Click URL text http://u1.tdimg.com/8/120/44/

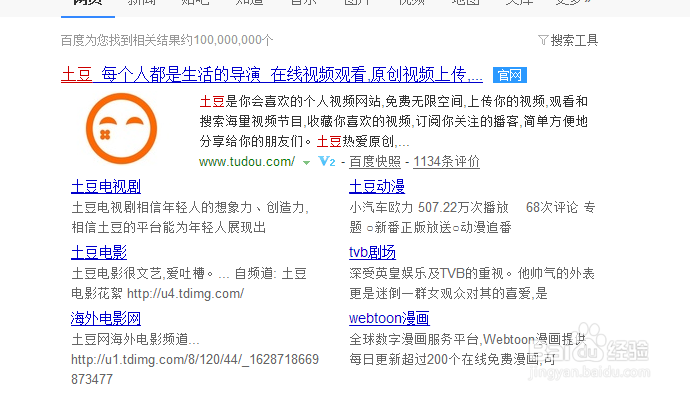pos(157,359)
